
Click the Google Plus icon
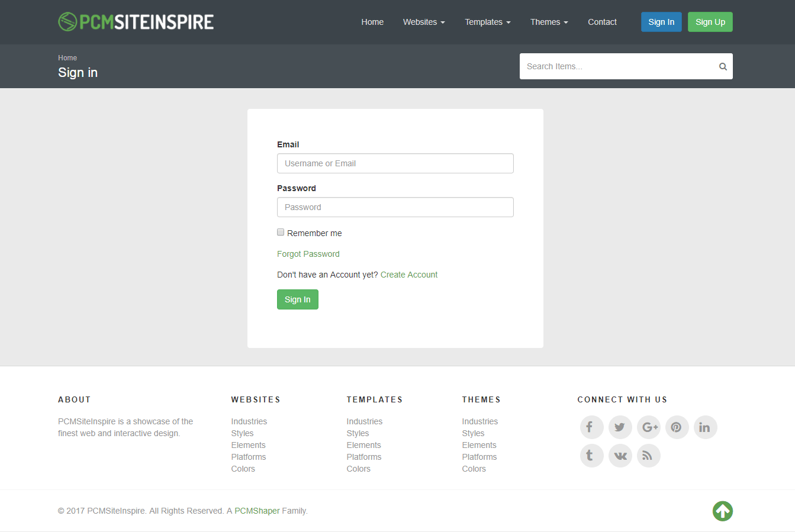648,427
